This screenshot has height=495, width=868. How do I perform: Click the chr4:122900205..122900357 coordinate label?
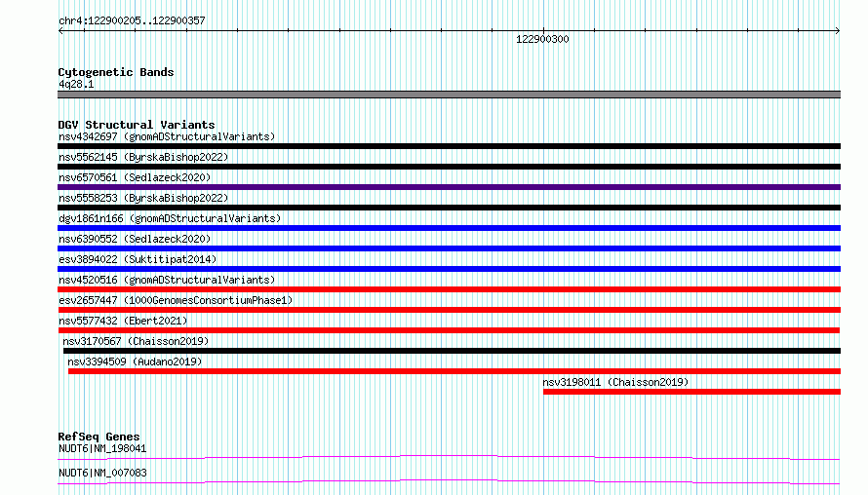(x=132, y=20)
